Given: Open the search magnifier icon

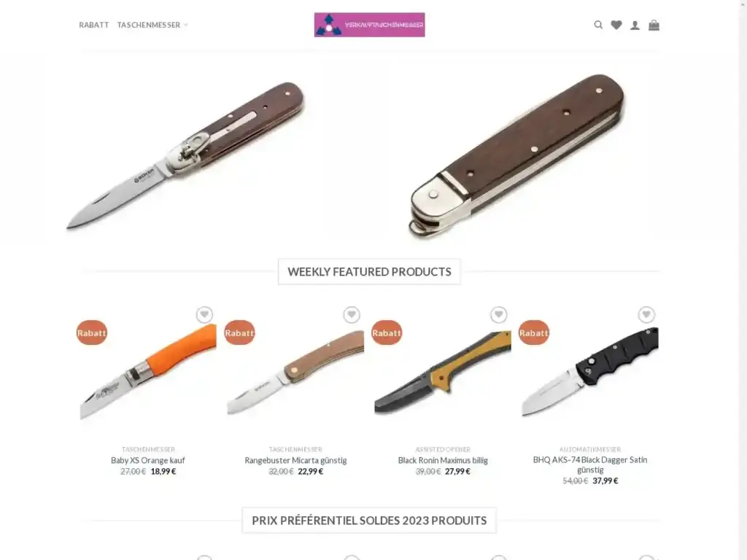Looking at the screenshot, I should point(598,25).
